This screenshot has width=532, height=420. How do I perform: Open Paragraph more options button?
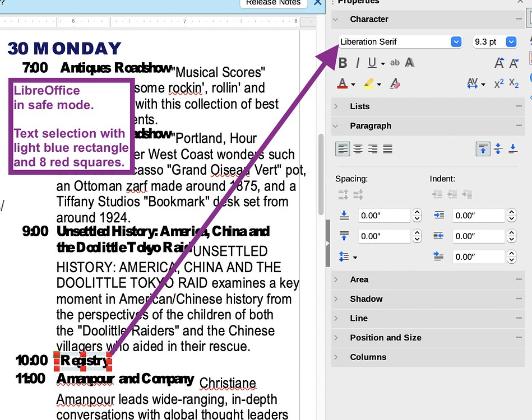(x=519, y=126)
